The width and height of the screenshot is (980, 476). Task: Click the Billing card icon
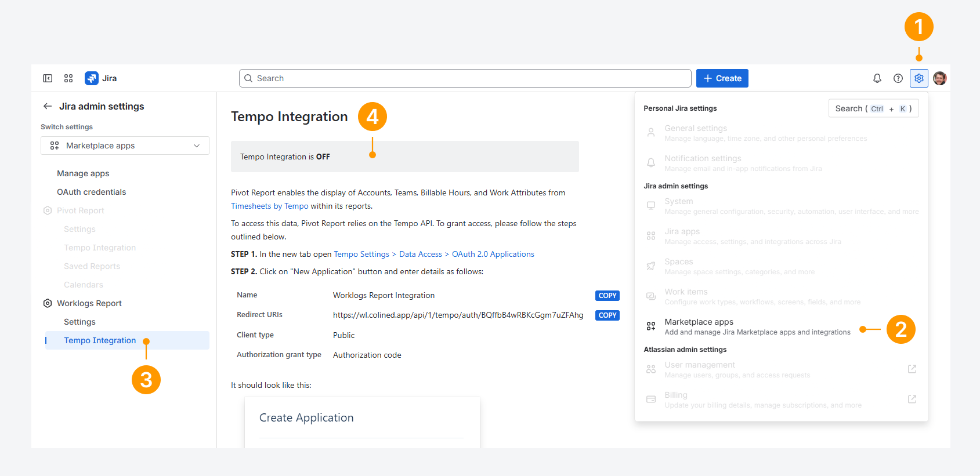pyautogui.click(x=651, y=399)
